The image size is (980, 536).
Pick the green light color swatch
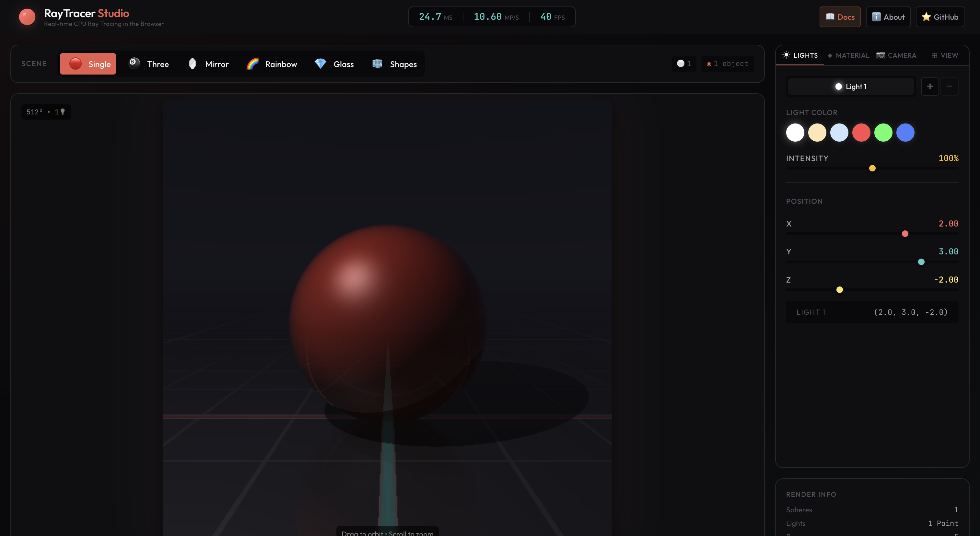[883, 133]
